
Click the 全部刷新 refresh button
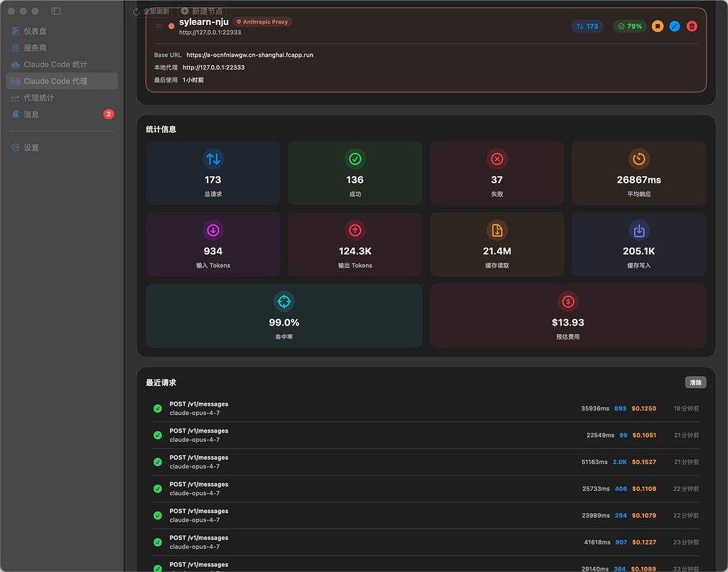pos(151,11)
